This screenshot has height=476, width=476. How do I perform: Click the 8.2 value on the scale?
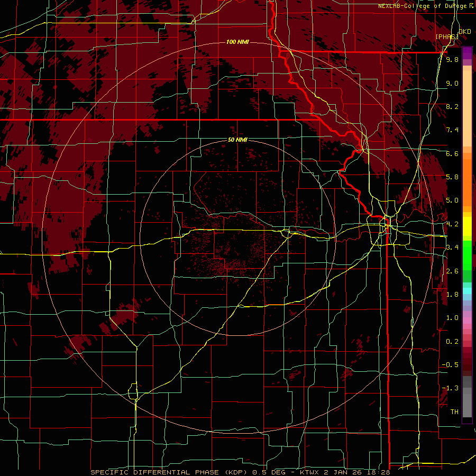[x=452, y=106]
